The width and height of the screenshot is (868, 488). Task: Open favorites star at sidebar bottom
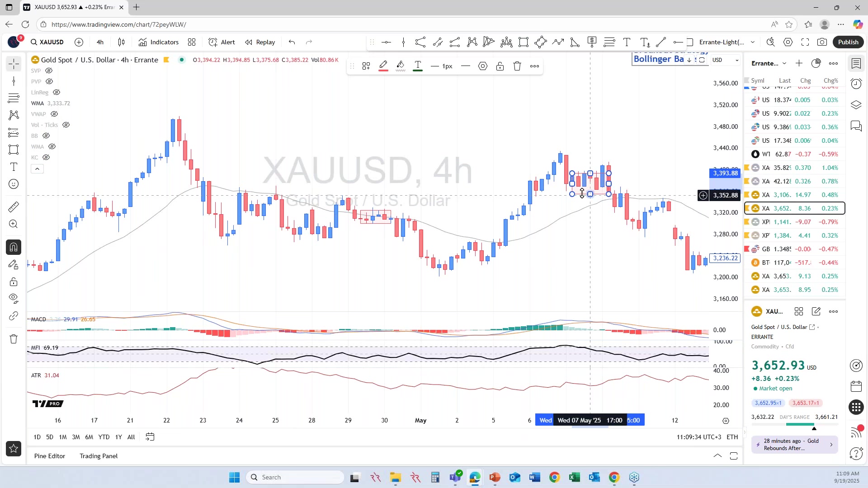point(14,449)
